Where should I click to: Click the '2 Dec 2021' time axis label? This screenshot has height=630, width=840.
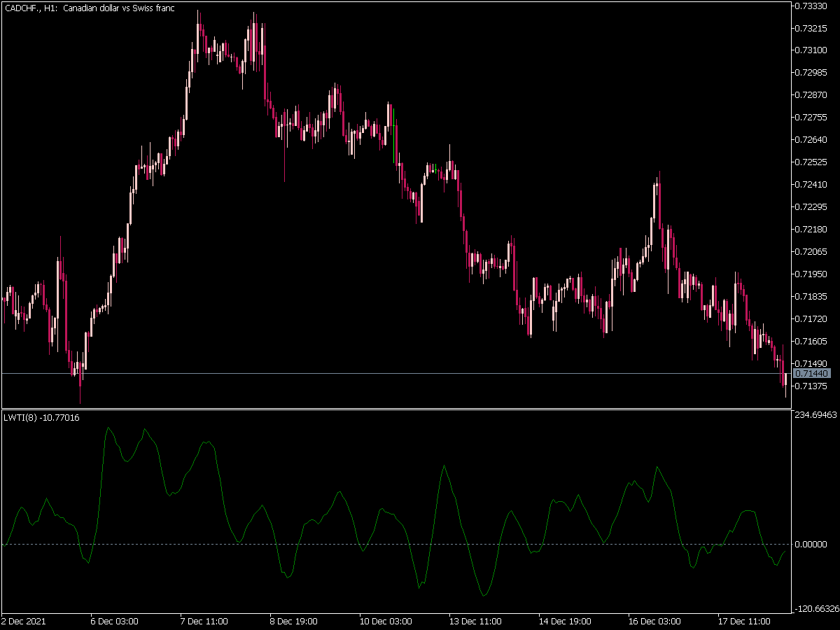pyautogui.click(x=22, y=621)
